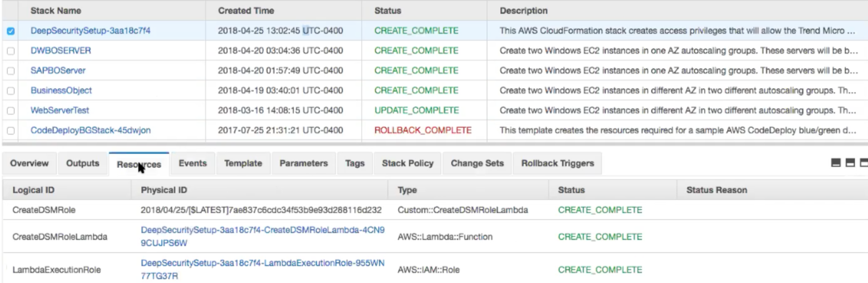Open the Change Sets tab
The width and height of the screenshot is (868, 283).
[477, 163]
